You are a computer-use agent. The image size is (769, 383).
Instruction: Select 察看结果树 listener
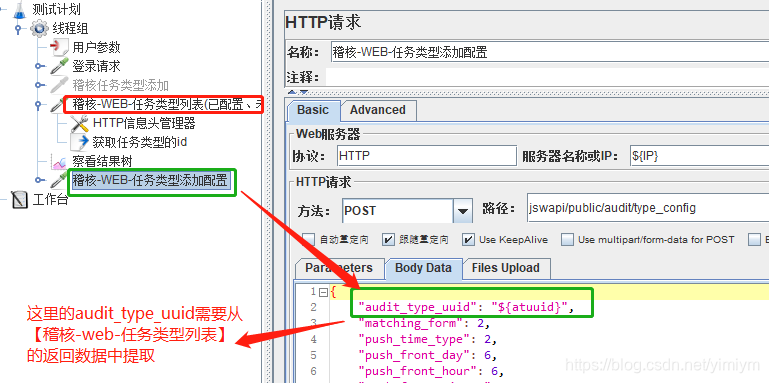click(102, 161)
